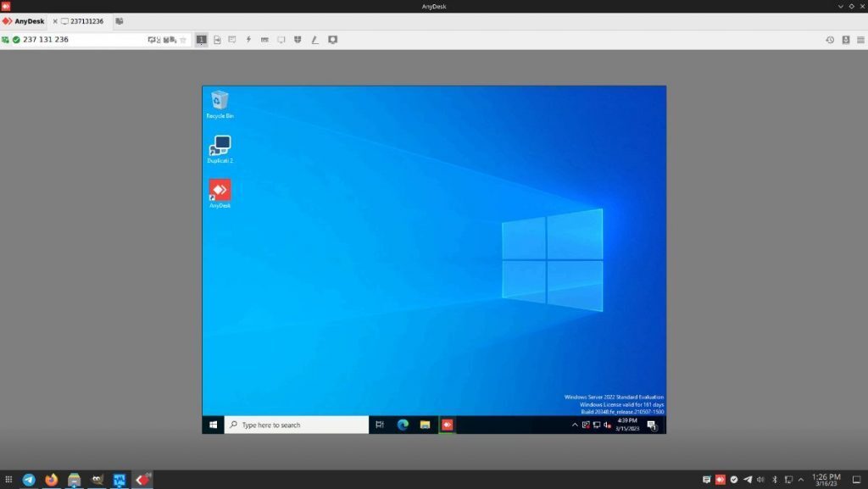Open the AnyDesk user account icon
The height and width of the screenshot is (489, 868).
pyautogui.click(x=846, y=39)
